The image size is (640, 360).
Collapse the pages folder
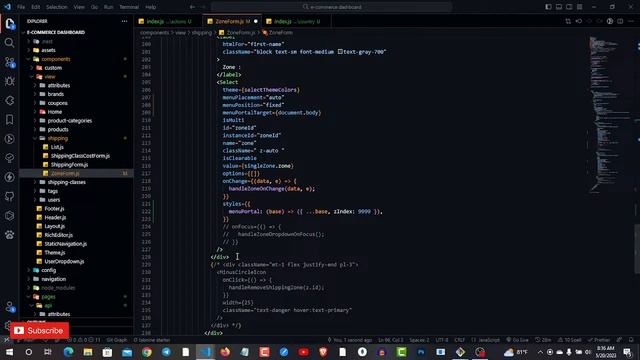pyautogui.click(x=48, y=297)
